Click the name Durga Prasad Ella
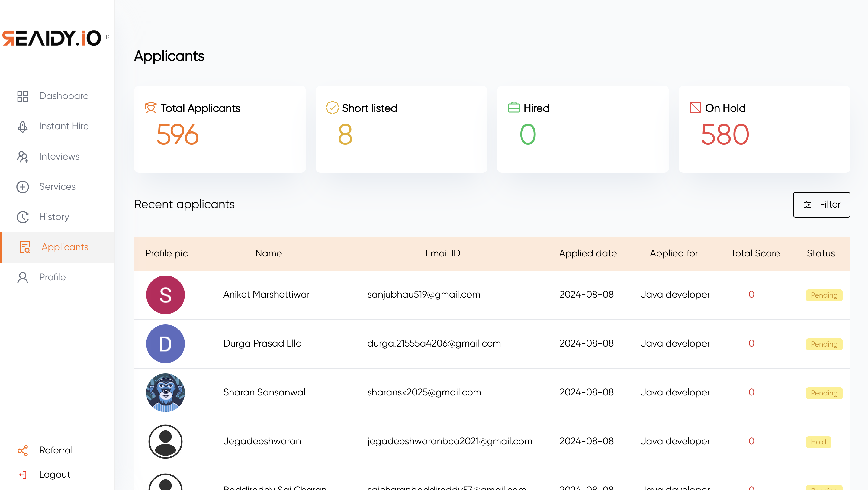Image resolution: width=868 pixels, height=490 pixels. 262,343
